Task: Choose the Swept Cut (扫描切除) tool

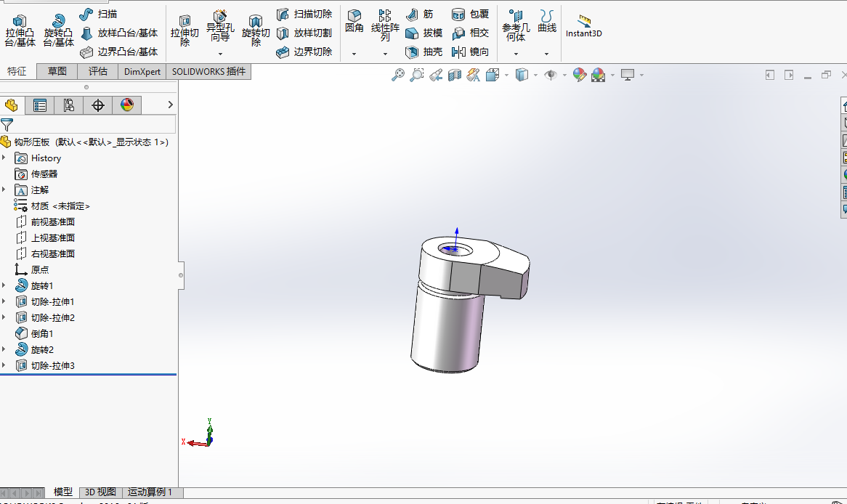Action: coord(304,14)
